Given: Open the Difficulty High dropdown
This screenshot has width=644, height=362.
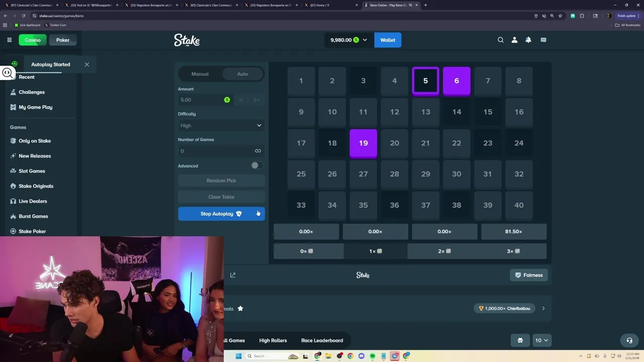Looking at the screenshot, I should [x=221, y=126].
